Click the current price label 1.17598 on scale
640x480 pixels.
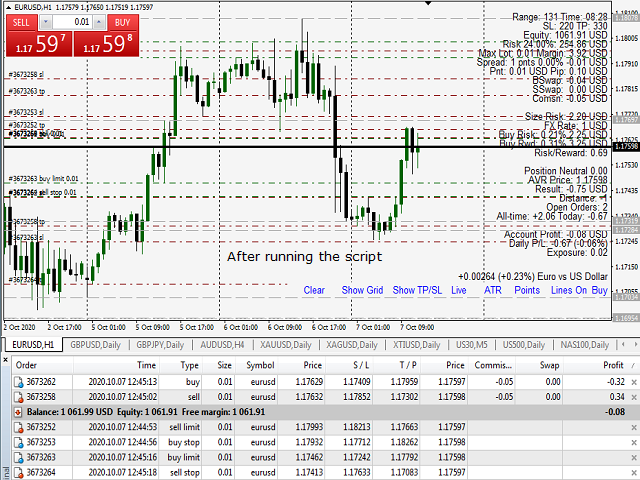click(x=626, y=147)
